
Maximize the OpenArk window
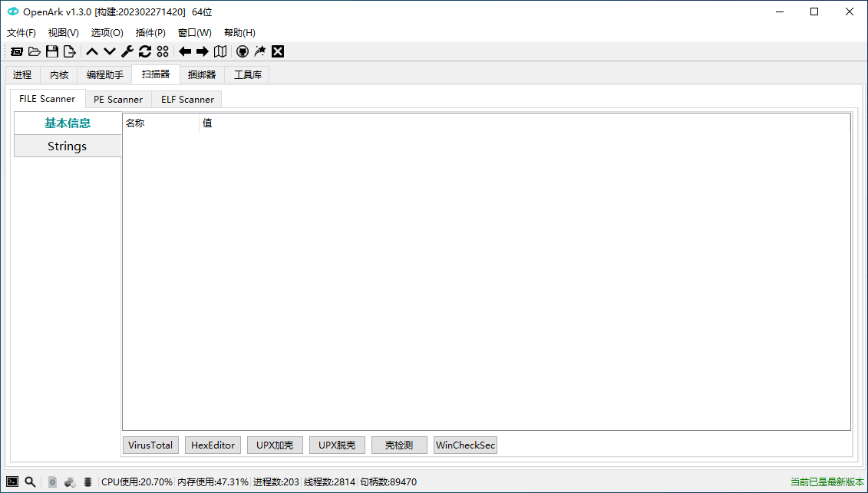click(814, 12)
